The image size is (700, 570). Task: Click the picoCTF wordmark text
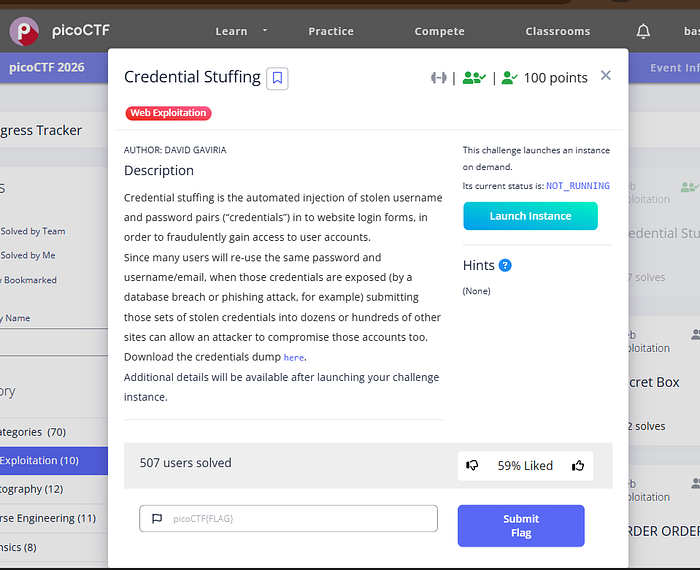tap(81, 31)
